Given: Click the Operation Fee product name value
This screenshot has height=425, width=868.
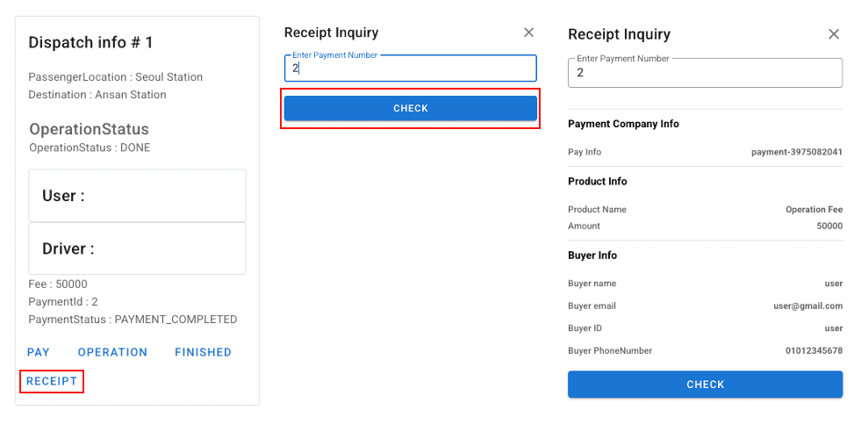Looking at the screenshot, I should pyautogui.click(x=814, y=210).
